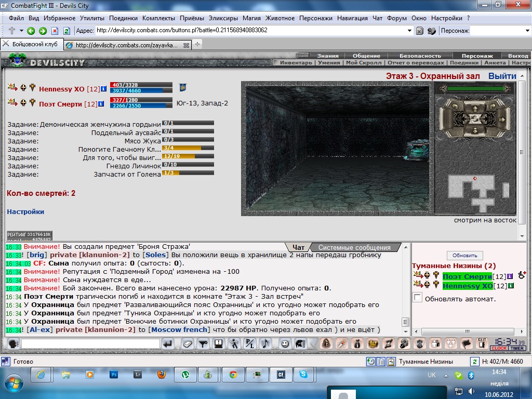Open Skype from the Windows taskbar
The width and height of the screenshot is (532, 399).
point(303,375)
